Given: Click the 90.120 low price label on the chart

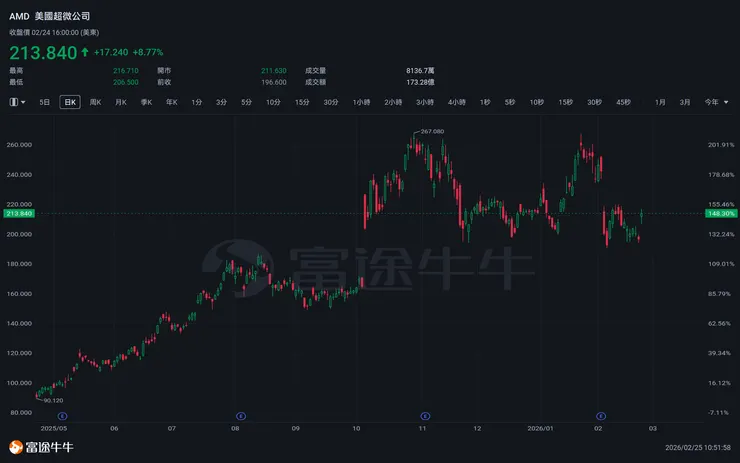Looking at the screenshot, I should click(x=53, y=400).
